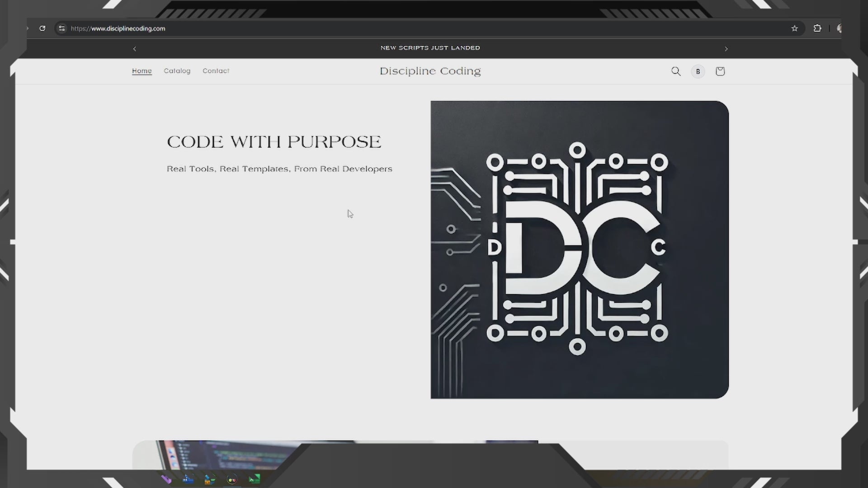Open the purple Visual Studio taskbar icon
This screenshot has width=868, height=488.
coord(166,479)
